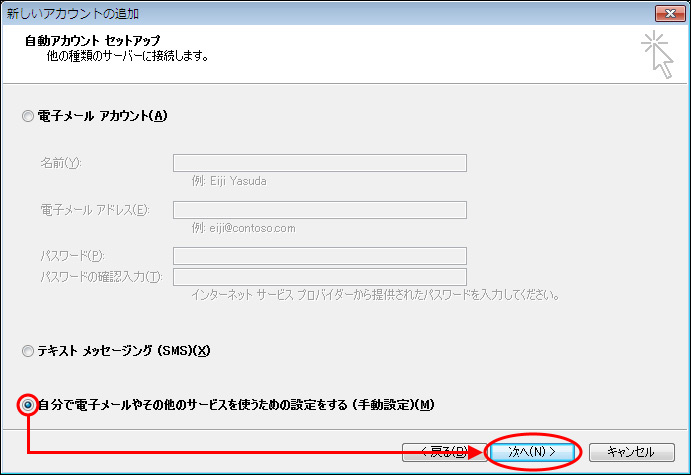This screenshot has width=691, height=475.
Task: Select the テキスト メッセージング (SMS)(X) radio button
Action: pos(28,351)
